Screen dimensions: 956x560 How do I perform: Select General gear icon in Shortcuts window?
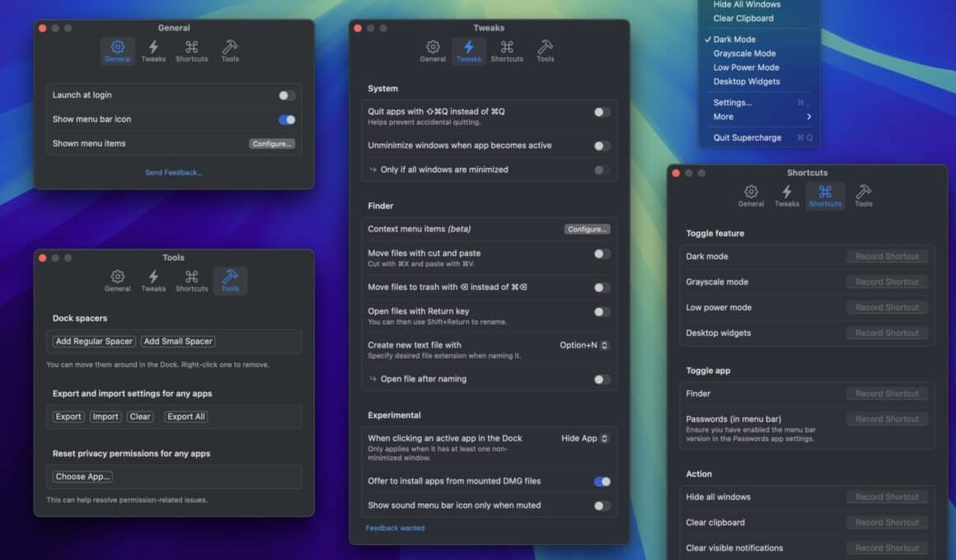click(751, 196)
